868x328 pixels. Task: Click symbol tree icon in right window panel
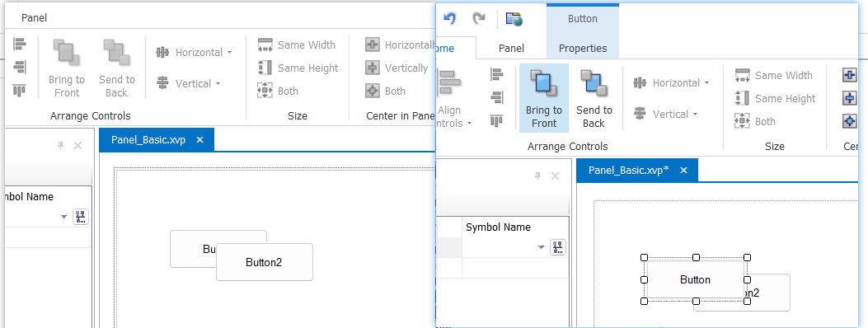coord(558,247)
